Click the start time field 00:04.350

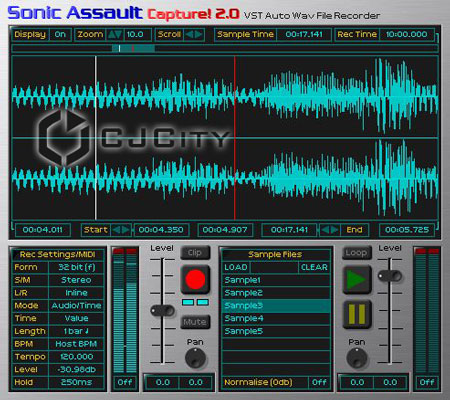[x=161, y=230]
